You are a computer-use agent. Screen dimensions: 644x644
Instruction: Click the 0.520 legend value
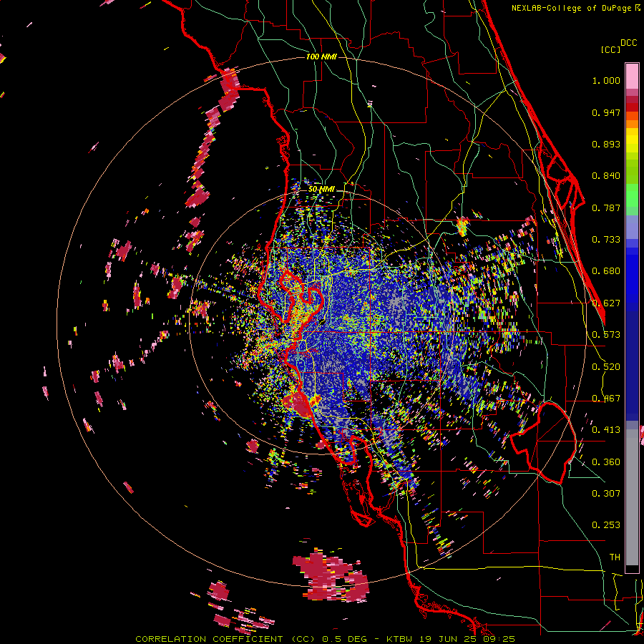(x=606, y=367)
